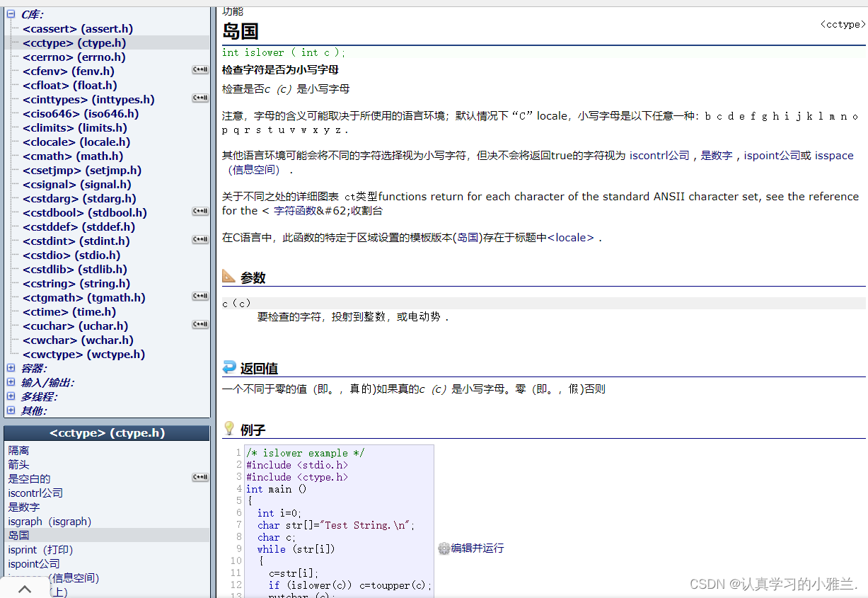Open 是空白的 in the cctype function list
Image resolution: width=868 pixels, height=598 pixels.
pos(29,479)
